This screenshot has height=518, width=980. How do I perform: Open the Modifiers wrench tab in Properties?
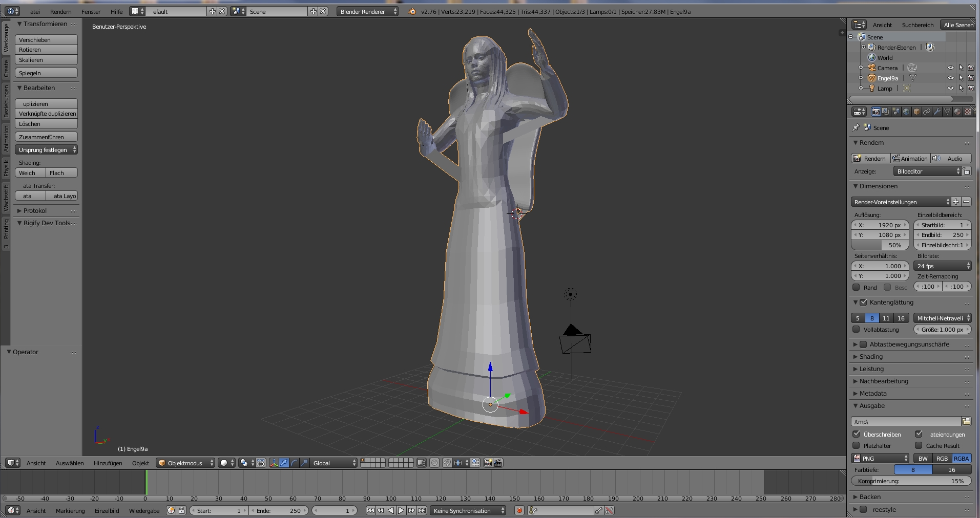pyautogui.click(x=937, y=112)
